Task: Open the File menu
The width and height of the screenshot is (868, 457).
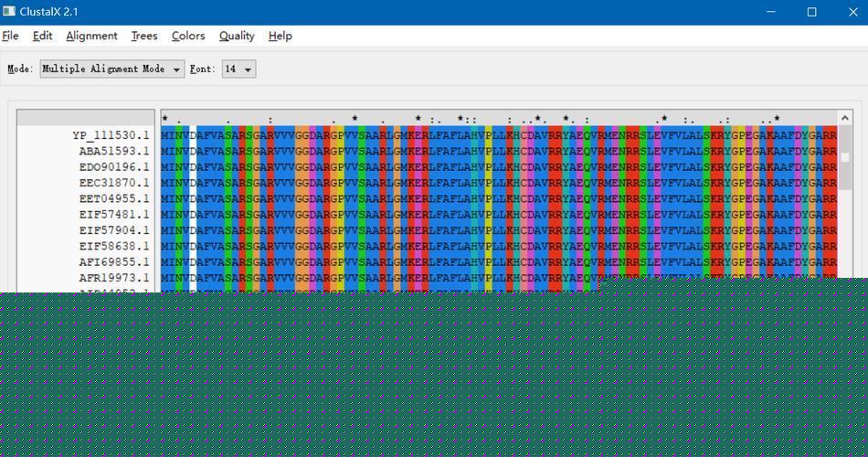Action: tap(11, 36)
